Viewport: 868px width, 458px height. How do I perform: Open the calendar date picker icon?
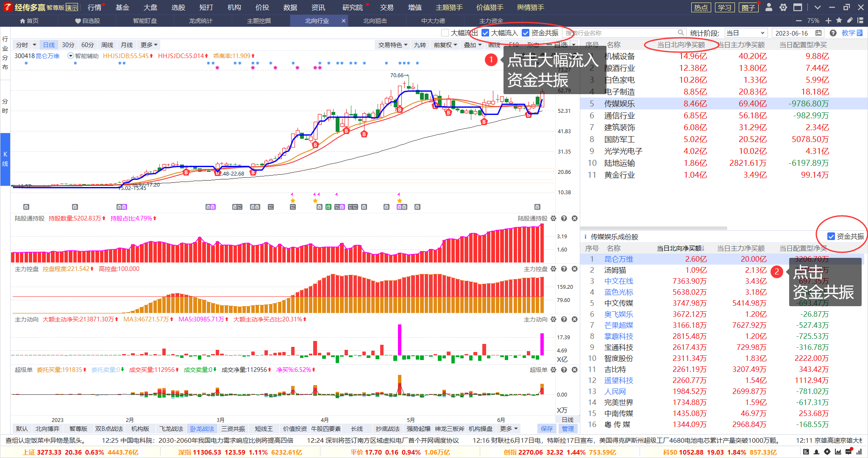[818, 33]
